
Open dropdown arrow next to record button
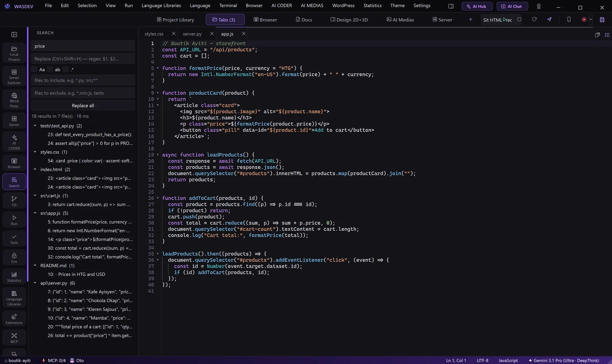(x=591, y=20)
